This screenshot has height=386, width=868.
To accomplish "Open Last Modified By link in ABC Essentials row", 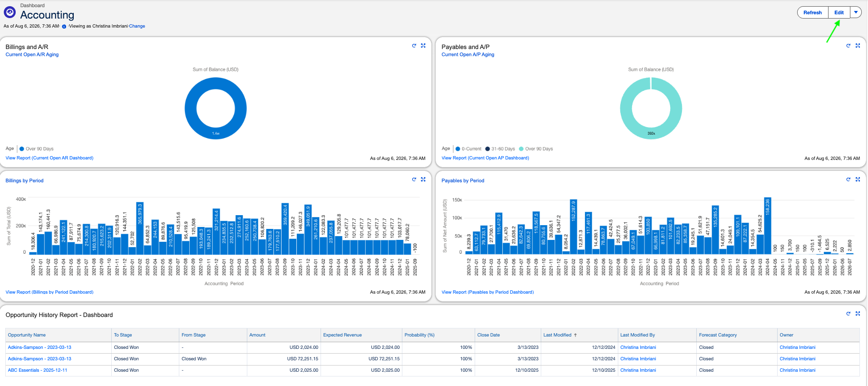I will 638,370.
